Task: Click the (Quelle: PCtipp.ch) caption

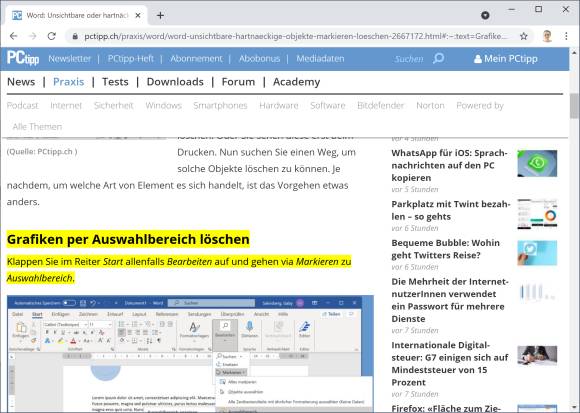Action: pos(42,152)
